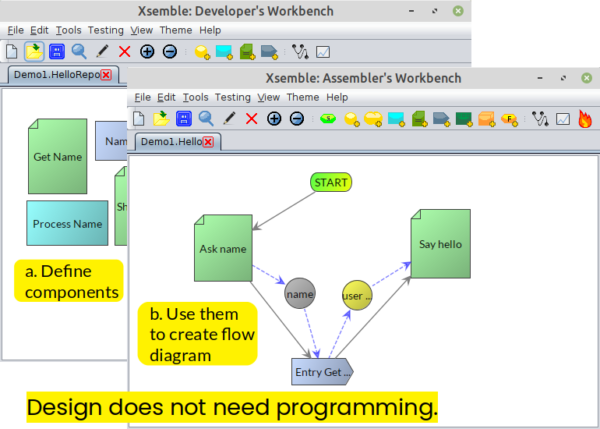Click the Say hello component node
This screenshot has height=429, width=600.
(x=440, y=243)
